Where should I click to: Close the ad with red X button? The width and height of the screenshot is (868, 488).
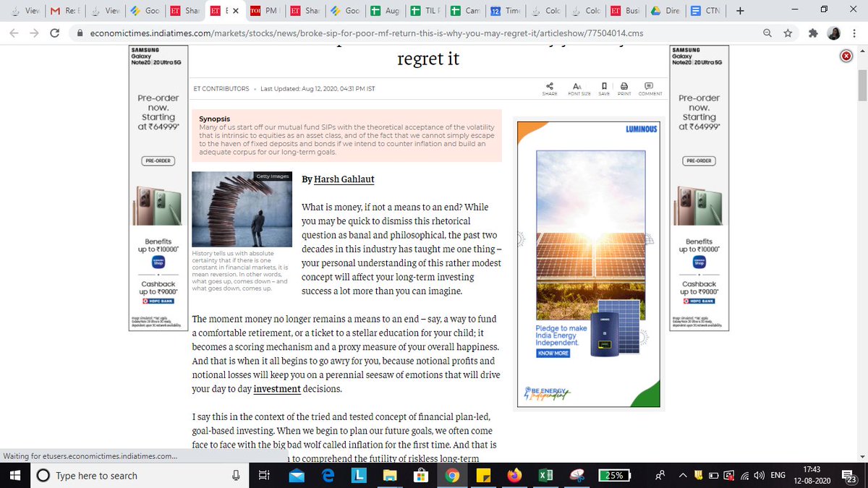click(x=846, y=56)
